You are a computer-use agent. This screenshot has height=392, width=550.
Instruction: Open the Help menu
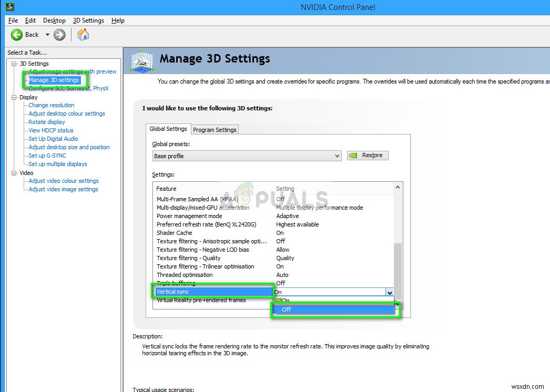[x=118, y=20]
